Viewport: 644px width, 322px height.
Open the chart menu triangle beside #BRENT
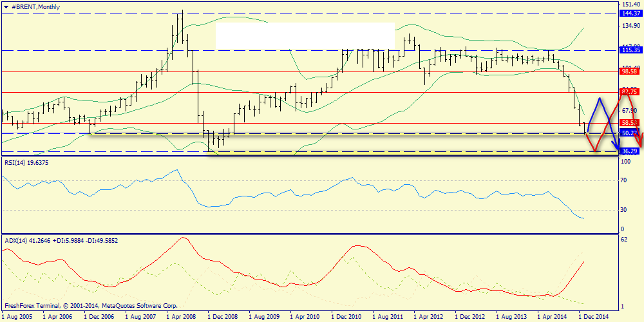pos(5,7)
